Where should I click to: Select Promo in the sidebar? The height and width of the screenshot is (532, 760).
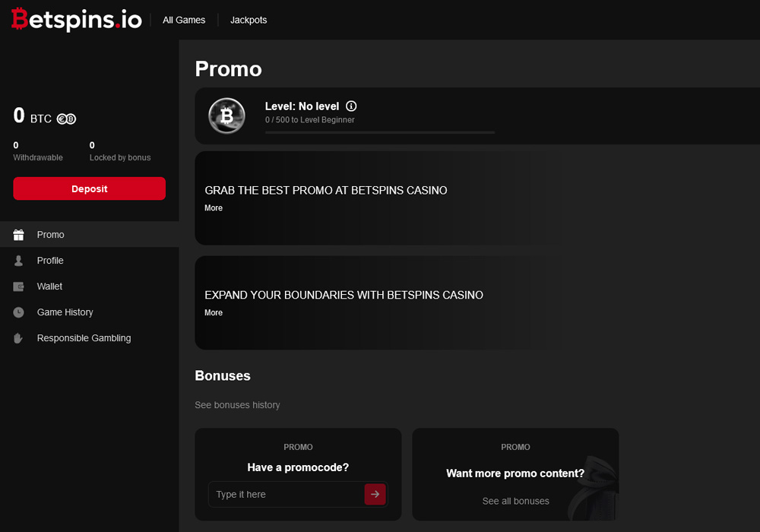(x=90, y=235)
